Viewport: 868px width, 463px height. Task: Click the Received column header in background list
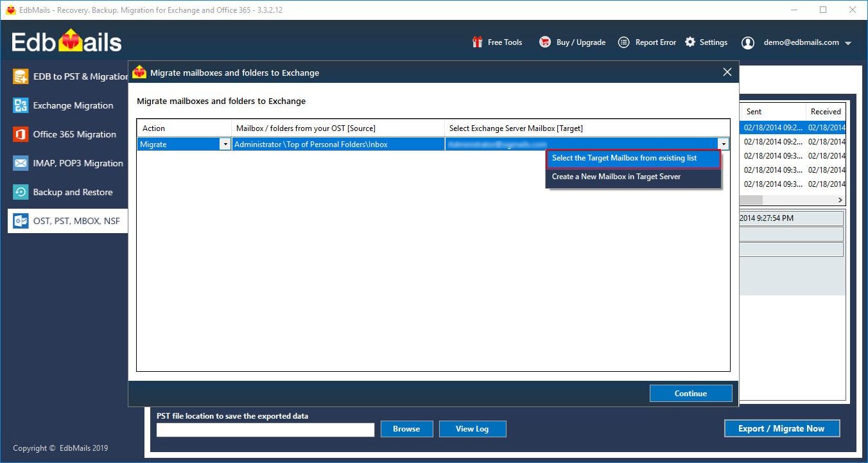tap(826, 112)
